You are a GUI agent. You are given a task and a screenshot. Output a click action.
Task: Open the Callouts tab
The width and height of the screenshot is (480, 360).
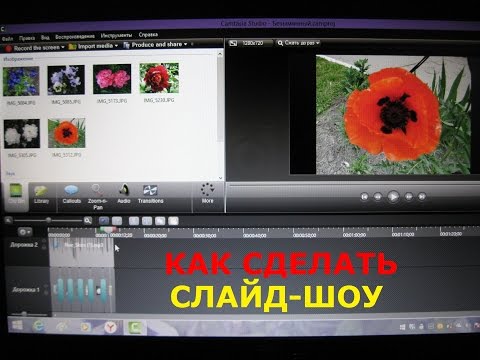tap(72, 194)
